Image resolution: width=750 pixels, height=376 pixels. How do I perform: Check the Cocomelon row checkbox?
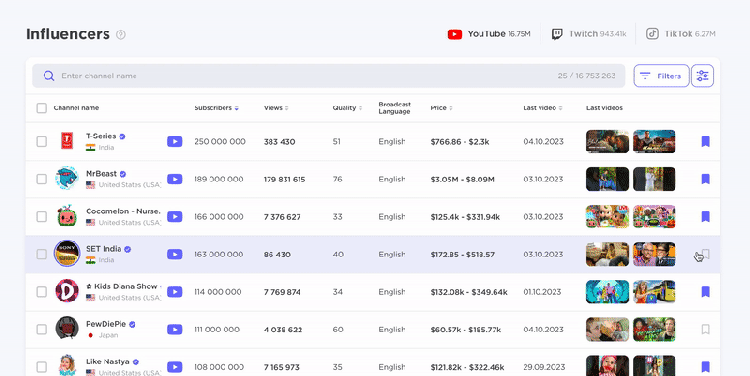pos(42,217)
